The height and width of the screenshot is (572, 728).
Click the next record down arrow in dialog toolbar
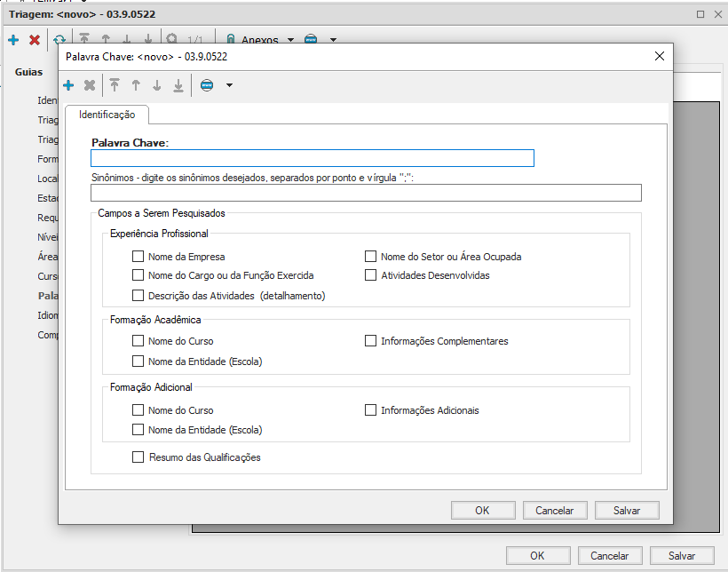pyautogui.click(x=157, y=85)
